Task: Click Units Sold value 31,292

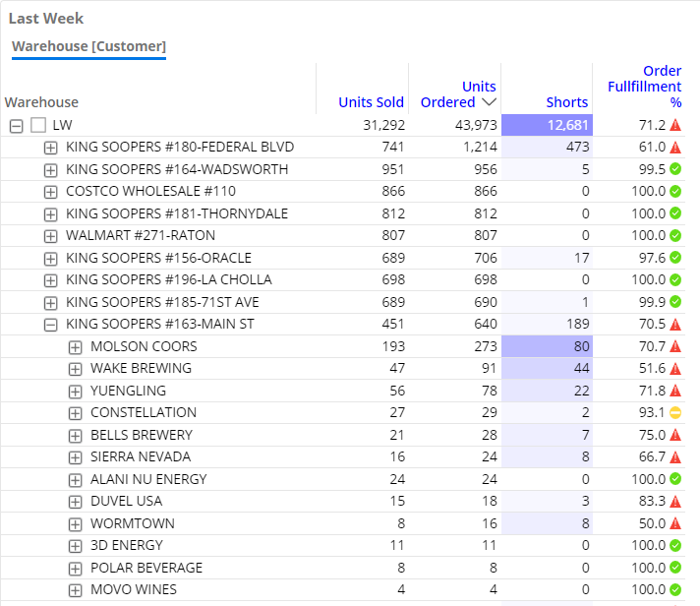Action: coord(384,125)
